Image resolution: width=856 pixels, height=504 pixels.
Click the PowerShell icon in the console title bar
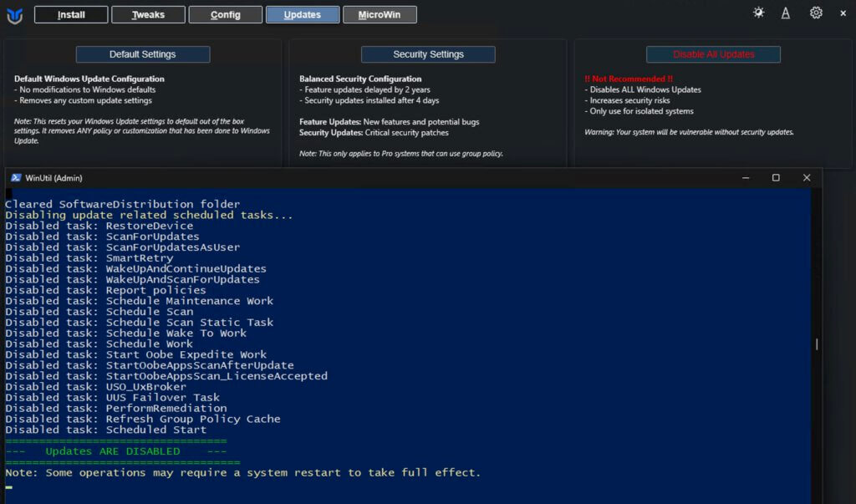click(16, 178)
